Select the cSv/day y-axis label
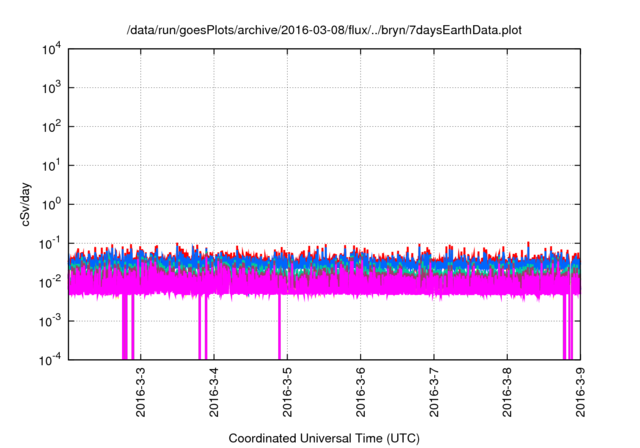This screenshot has height=448, width=640. click(x=25, y=205)
